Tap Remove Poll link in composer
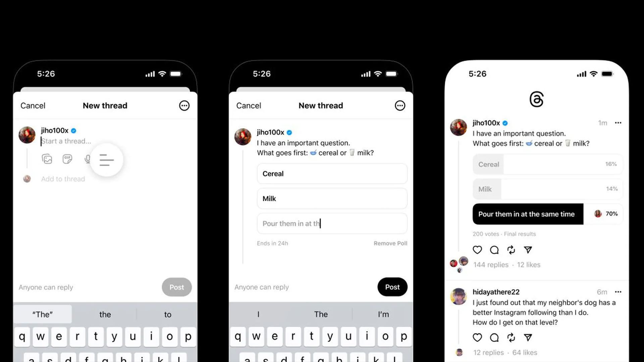644x362 pixels. click(390, 243)
